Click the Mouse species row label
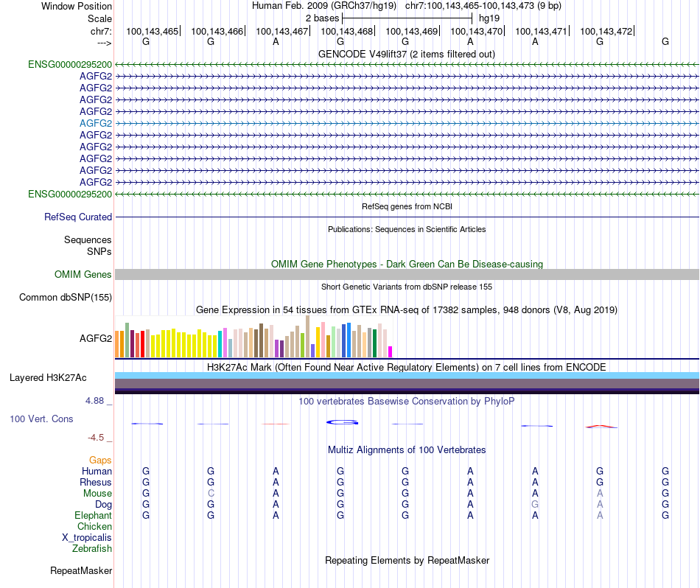Image resolution: width=700 pixels, height=588 pixels. 97,494
